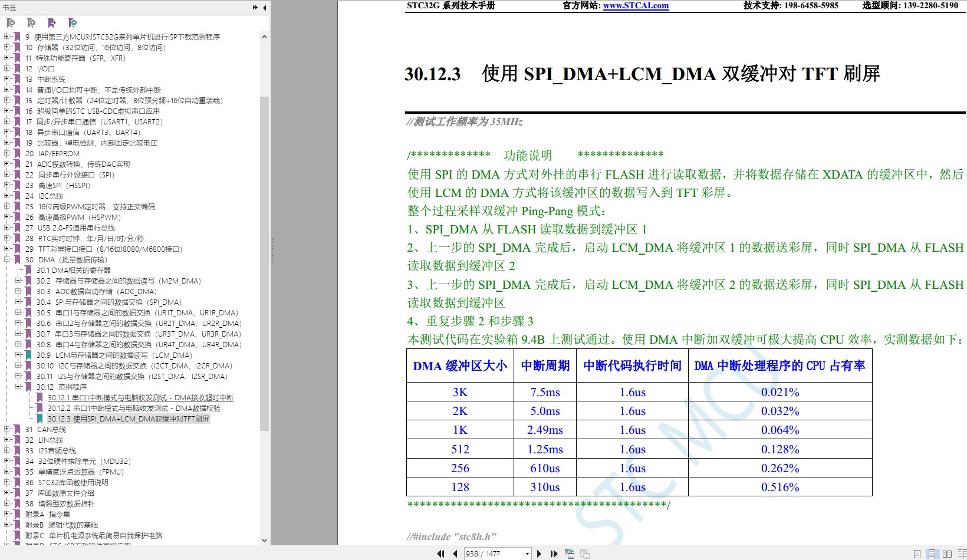Screen dimensions: 967x560
Task: Open bookmark 24 I2C总线
Action: (x=44, y=196)
